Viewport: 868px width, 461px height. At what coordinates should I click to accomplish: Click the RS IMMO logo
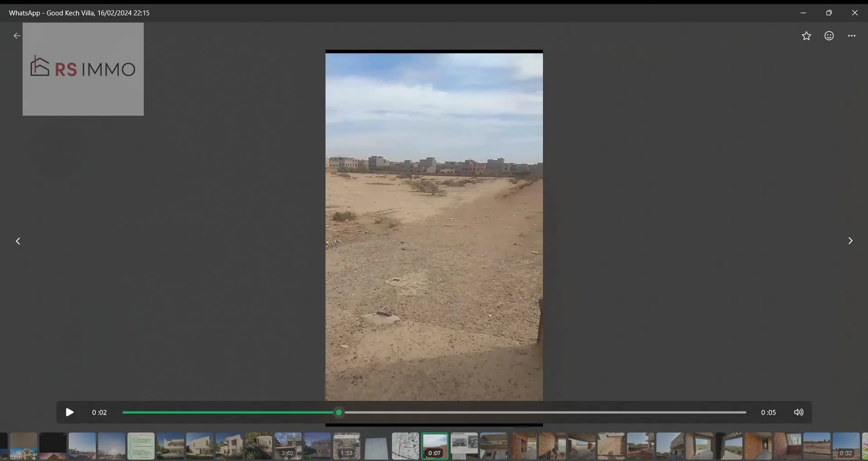pyautogui.click(x=83, y=69)
